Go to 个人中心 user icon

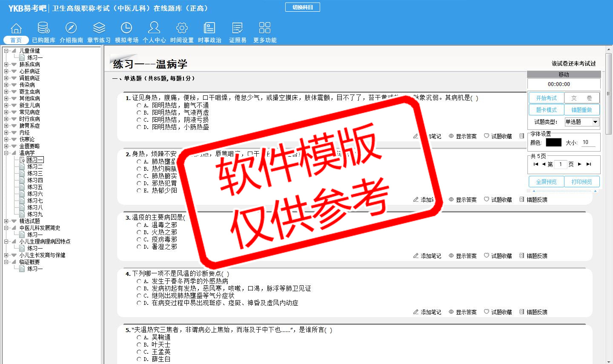154,28
